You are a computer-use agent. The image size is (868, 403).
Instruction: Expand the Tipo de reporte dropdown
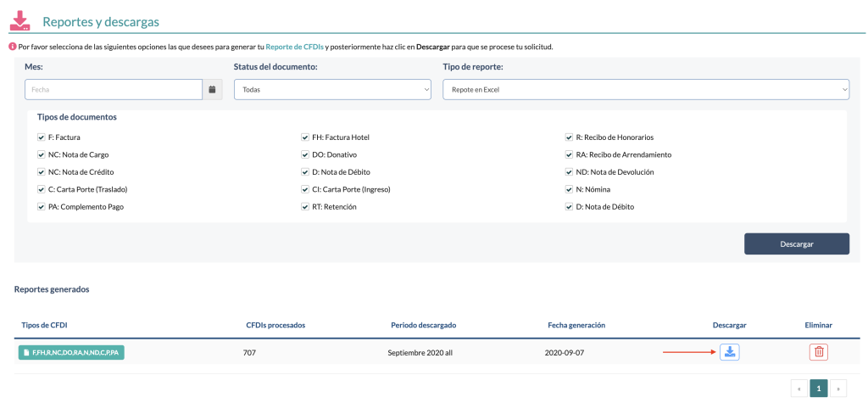click(645, 89)
